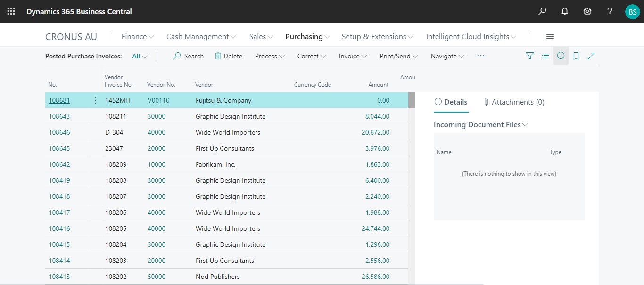Open the Cash Management menu

click(x=201, y=37)
